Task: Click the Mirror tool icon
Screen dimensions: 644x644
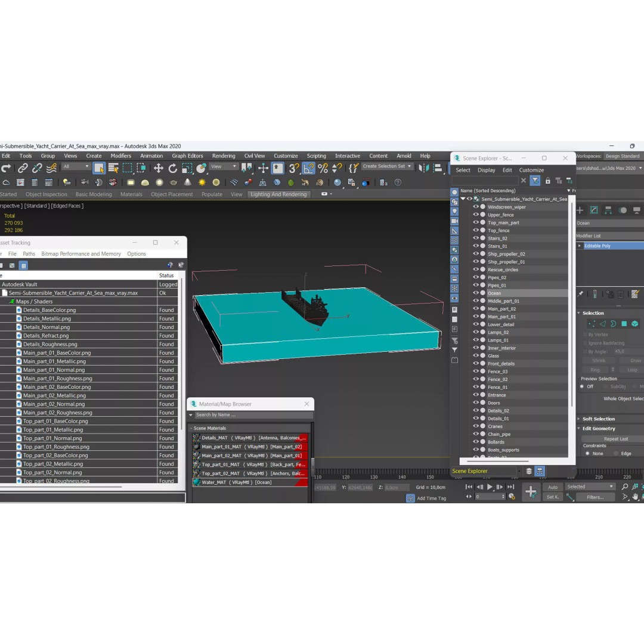Action: click(423, 168)
